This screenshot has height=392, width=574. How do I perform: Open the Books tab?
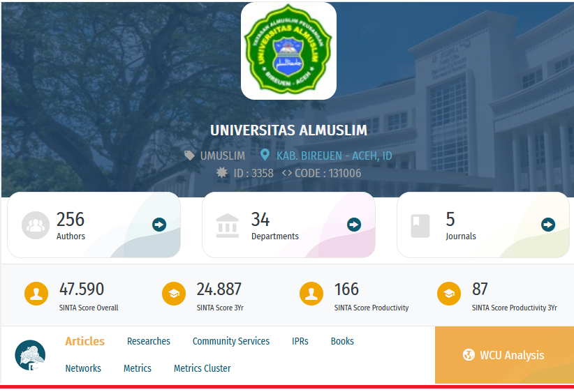pos(342,341)
